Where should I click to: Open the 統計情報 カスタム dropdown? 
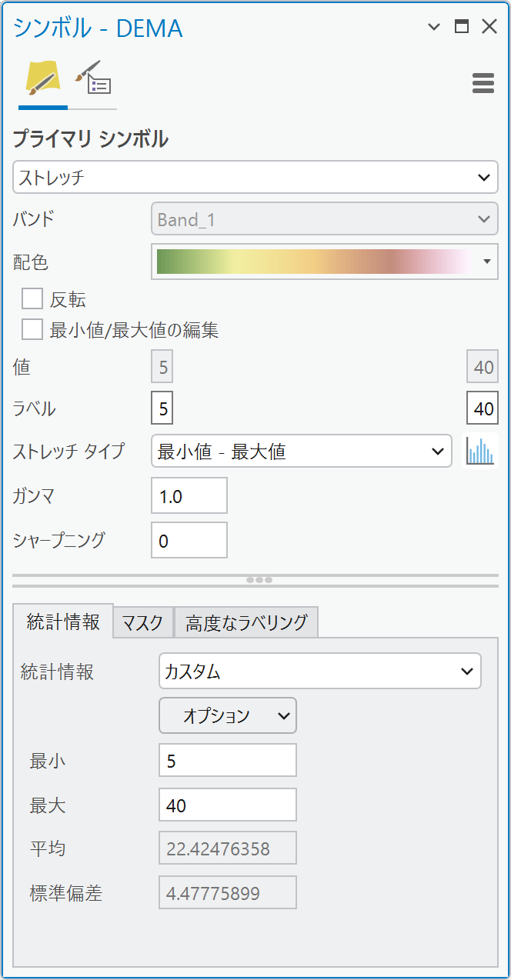click(x=319, y=671)
